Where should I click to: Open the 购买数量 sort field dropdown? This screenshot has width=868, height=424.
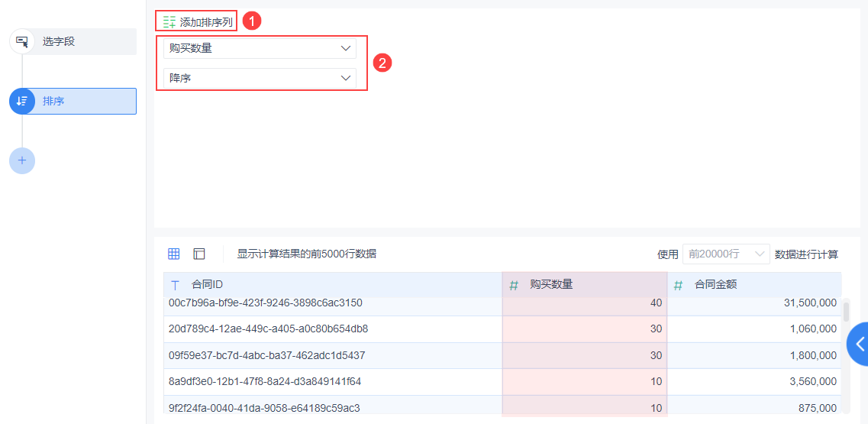coord(260,48)
